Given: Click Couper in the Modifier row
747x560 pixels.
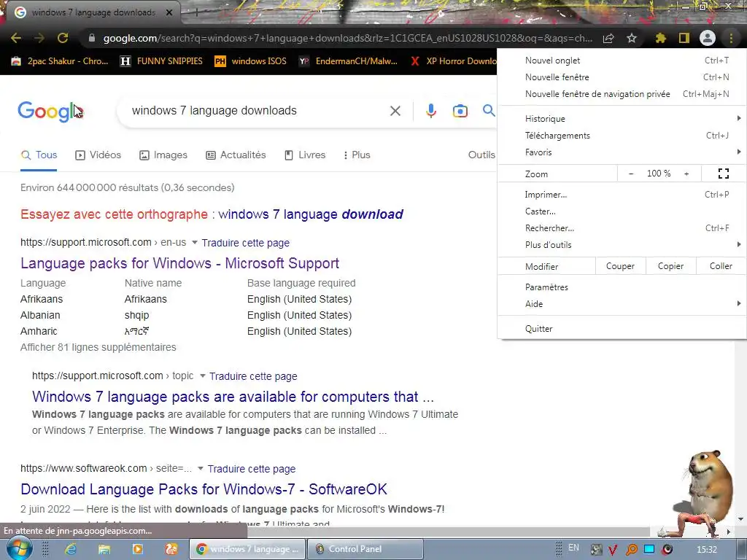Looking at the screenshot, I should pos(620,266).
